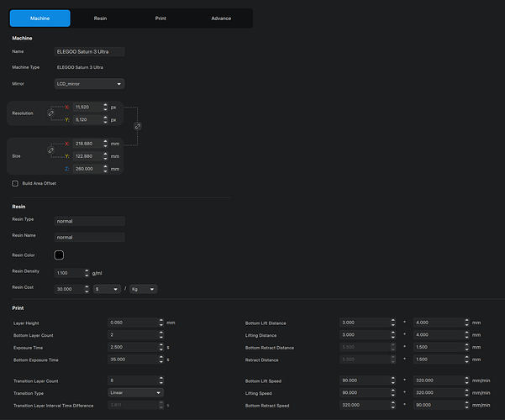Click first Bottom Lift Distance stepper arrows
This screenshot has width=505, height=420.
tap(393, 323)
